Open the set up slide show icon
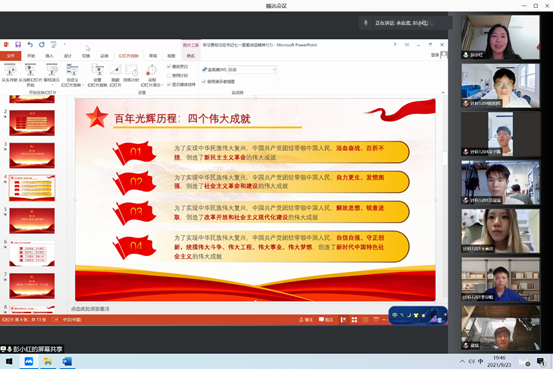Viewport: 553px width, 369px height. point(97,70)
